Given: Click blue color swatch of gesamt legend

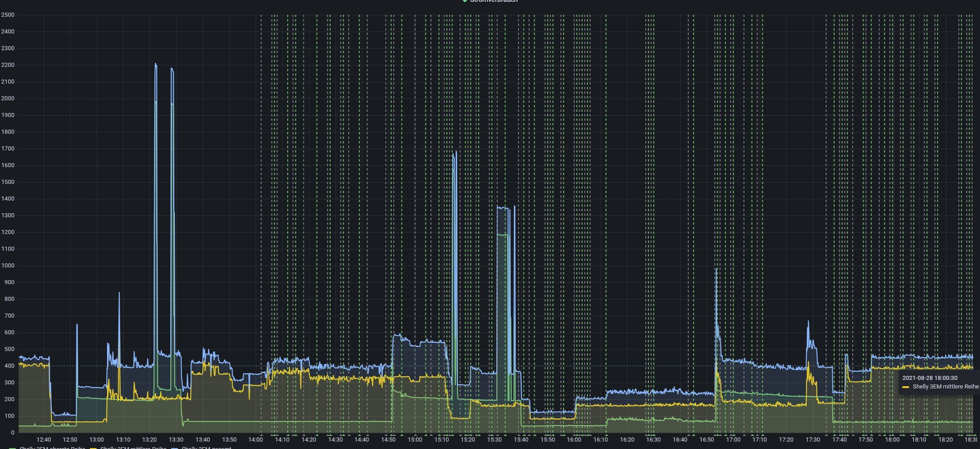Looking at the screenshot, I should tap(174, 448).
